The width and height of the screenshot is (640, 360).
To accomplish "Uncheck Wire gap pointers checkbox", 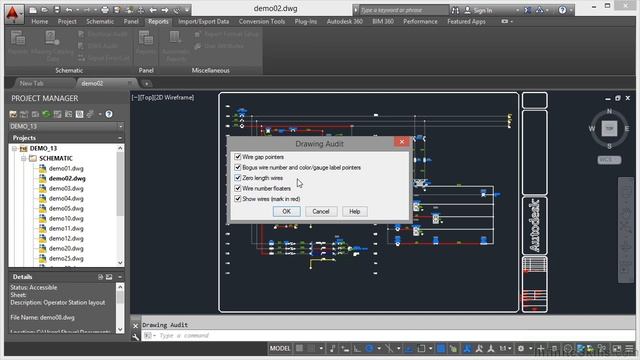I will pyautogui.click(x=238, y=157).
